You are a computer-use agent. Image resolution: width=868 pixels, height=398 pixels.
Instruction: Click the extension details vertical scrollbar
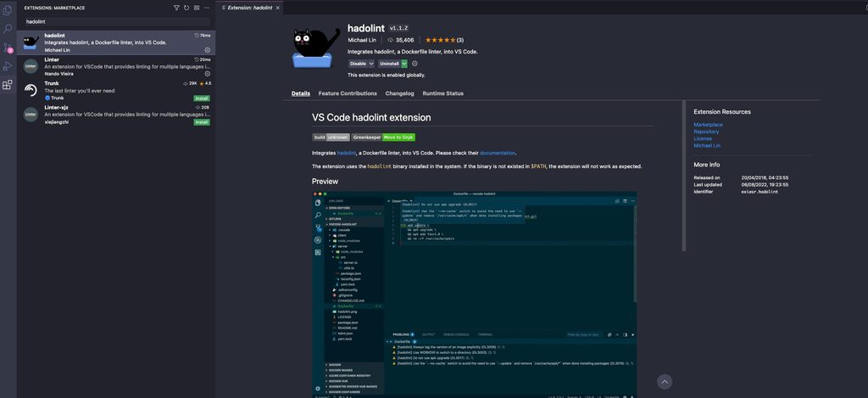pos(684,176)
